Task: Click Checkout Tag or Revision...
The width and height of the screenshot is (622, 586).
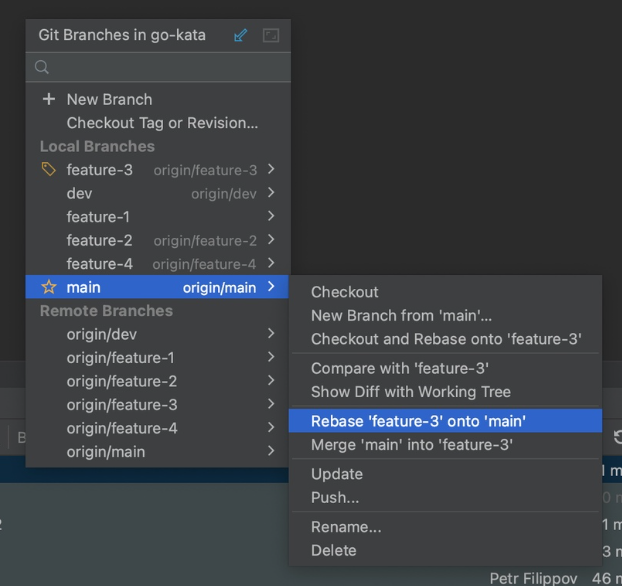Action: point(162,123)
